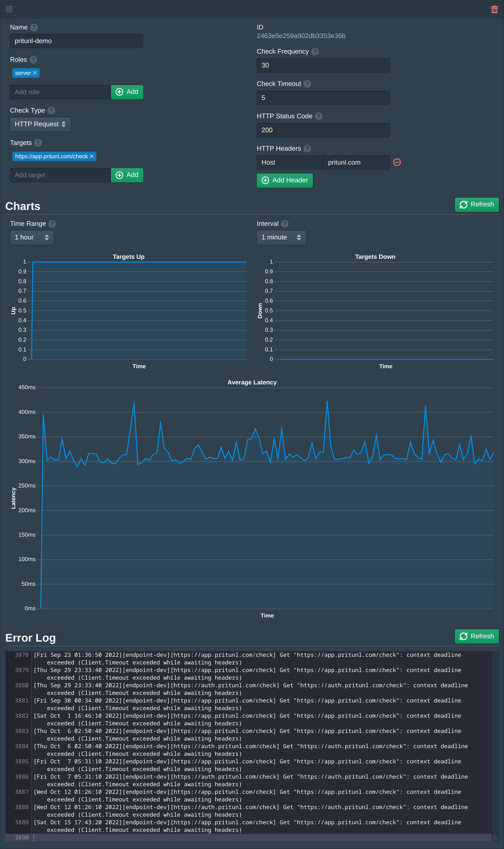Screen dimensions: 504x849
Task: Click the endpoint ID value text
Action: [301, 36]
